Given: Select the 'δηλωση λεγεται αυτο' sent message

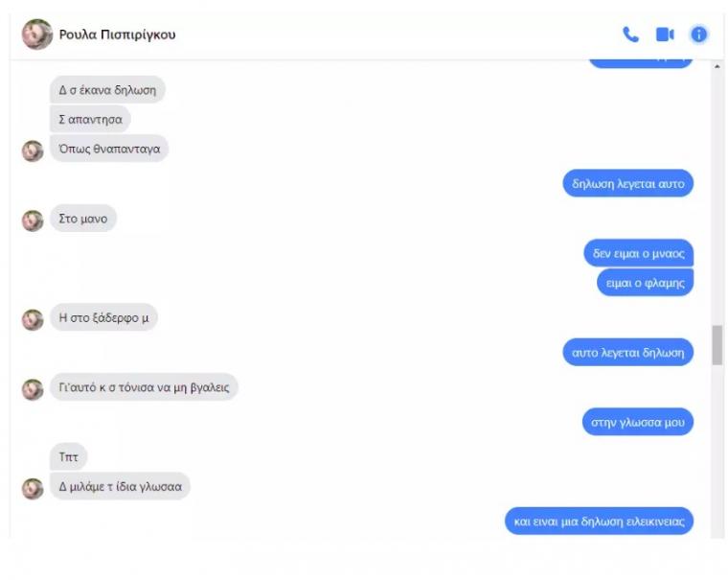Looking at the screenshot, I should pyautogui.click(x=627, y=183).
